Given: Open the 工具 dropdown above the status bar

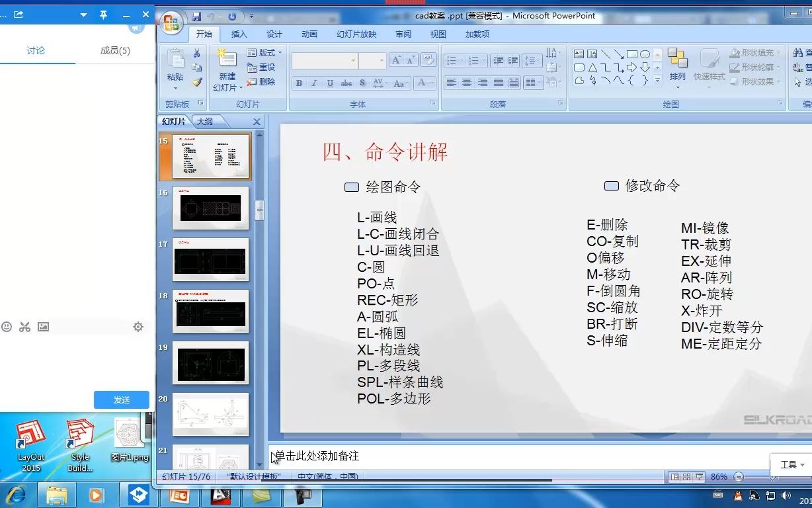Looking at the screenshot, I should [790, 465].
